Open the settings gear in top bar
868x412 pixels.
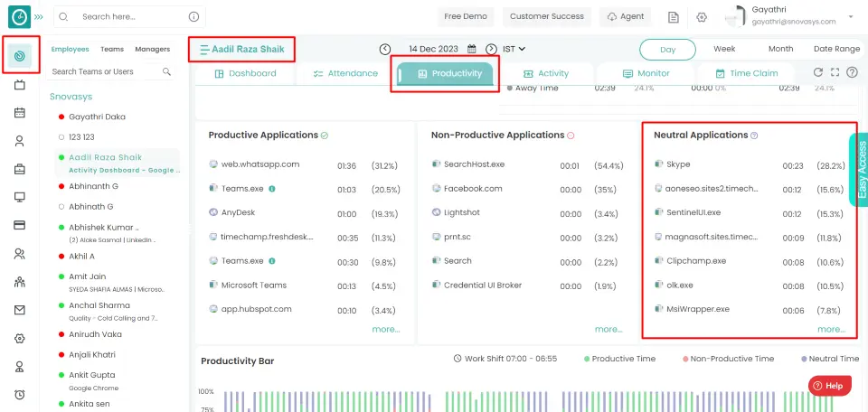point(702,17)
